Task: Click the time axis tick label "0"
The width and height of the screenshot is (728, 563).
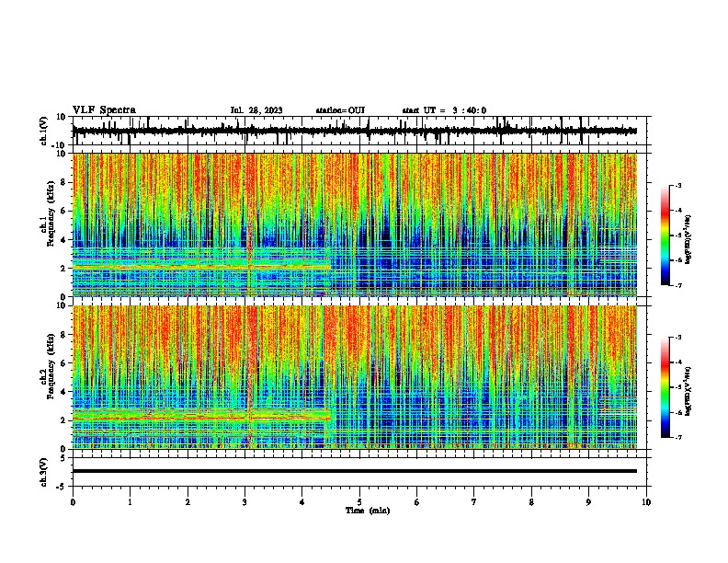Action: tap(73, 502)
